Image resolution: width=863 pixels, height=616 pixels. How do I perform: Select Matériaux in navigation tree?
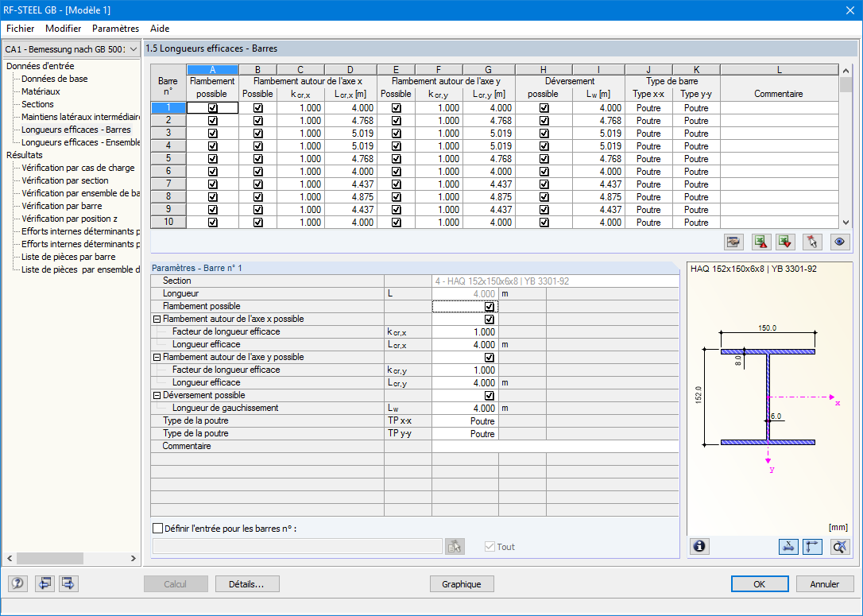(41, 91)
